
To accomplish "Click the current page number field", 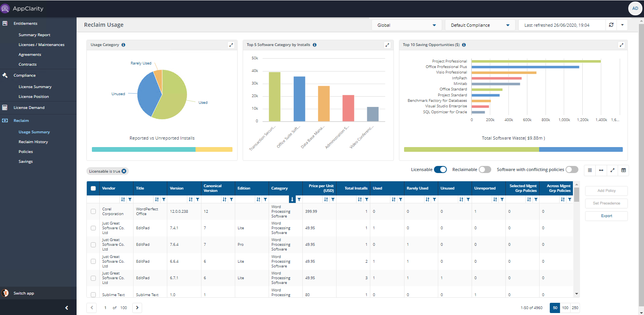I will (105, 308).
